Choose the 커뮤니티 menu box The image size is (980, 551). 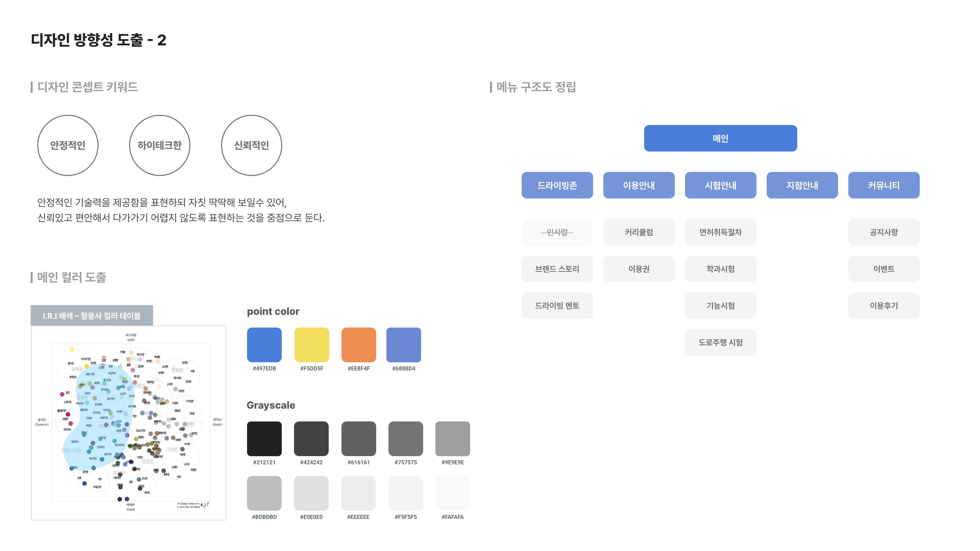[x=884, y=185]
